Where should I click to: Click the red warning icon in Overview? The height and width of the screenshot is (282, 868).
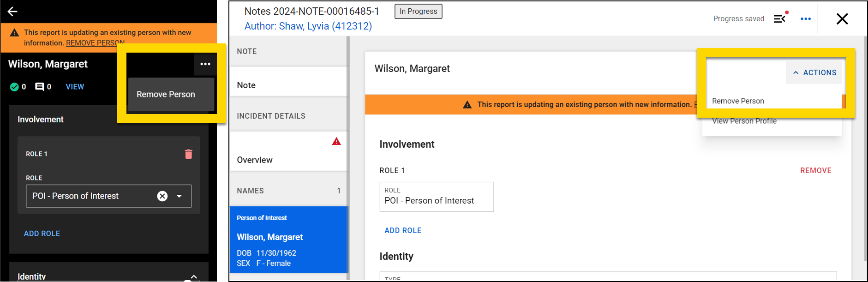pos(336,142)
